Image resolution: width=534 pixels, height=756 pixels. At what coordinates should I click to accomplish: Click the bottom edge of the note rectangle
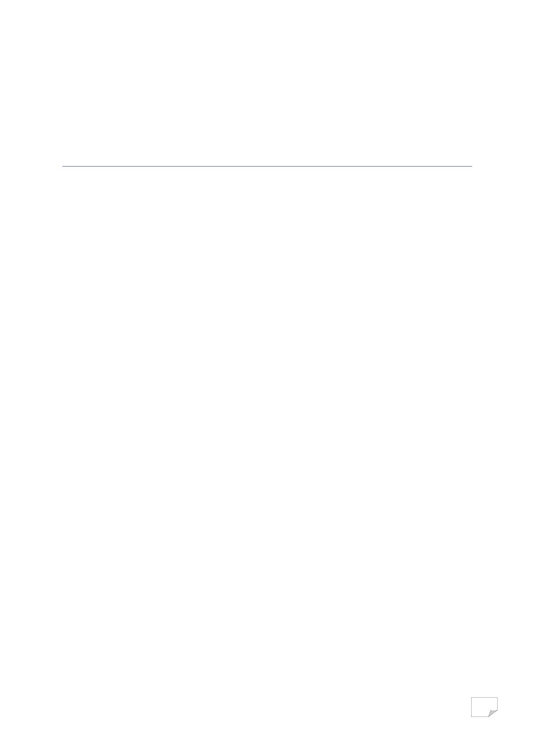480,716
